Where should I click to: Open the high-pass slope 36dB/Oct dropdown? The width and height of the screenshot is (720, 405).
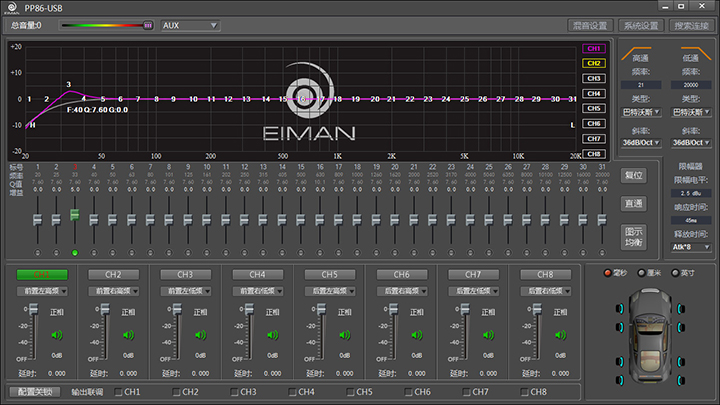(641, 143)
